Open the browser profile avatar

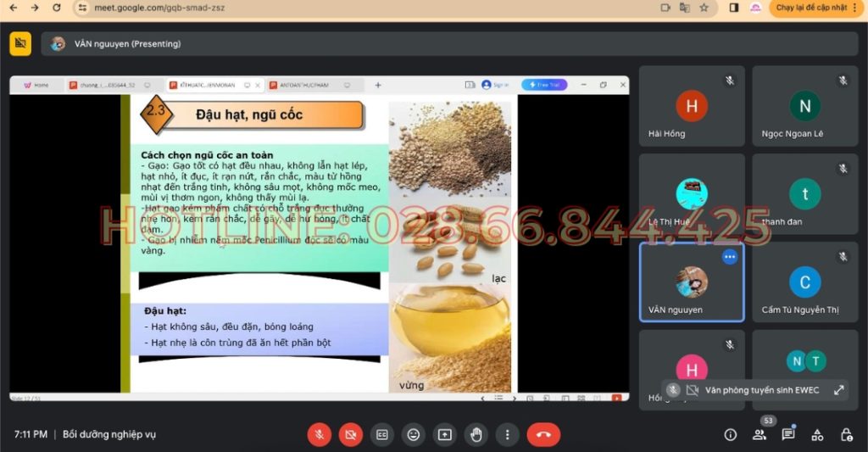point(755,8)
